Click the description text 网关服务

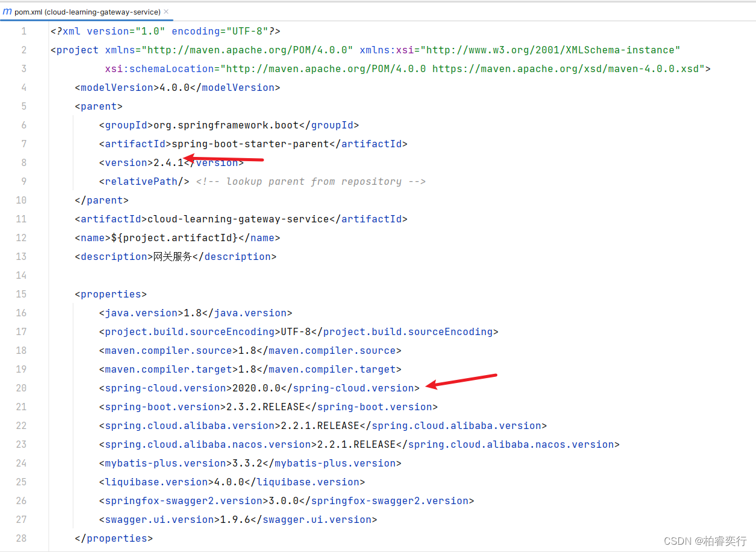tap(173, 256)
